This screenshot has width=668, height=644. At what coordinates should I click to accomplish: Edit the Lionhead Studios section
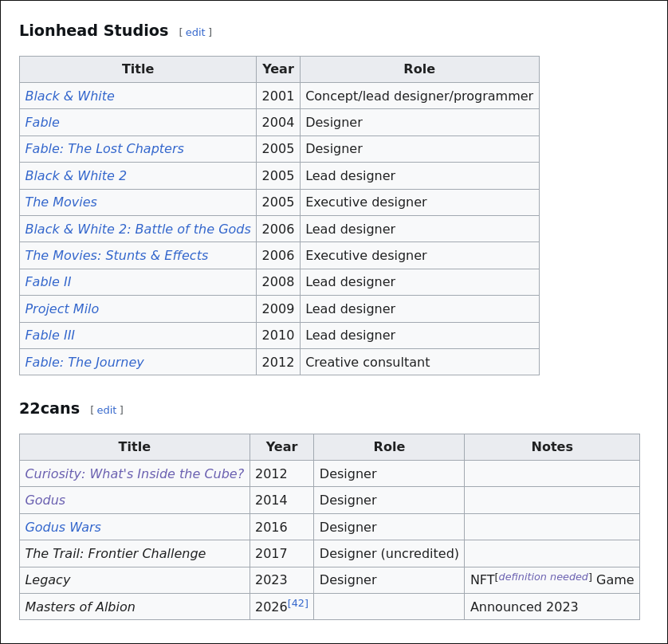tap(195, 32)
